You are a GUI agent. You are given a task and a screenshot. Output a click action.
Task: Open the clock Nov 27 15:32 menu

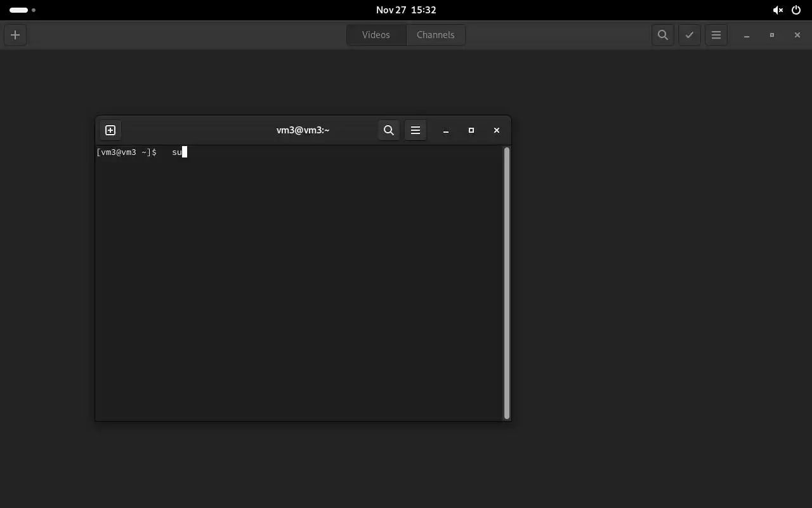(x=406, y=10)
